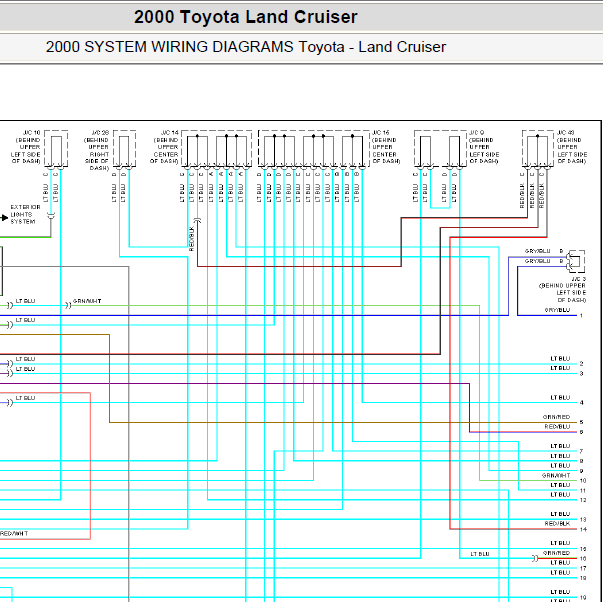
Task: Click the Exterior Lights System arrow symbol
Action: coord(4,218)
